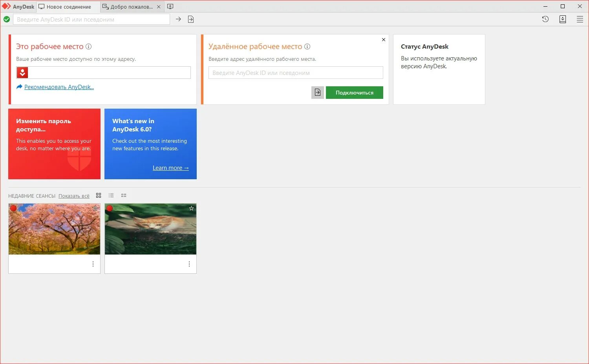Open the What's new in AnyDesk 6.0 tile
Viewport: 589px width, 364px height.
tap(150, 144)
